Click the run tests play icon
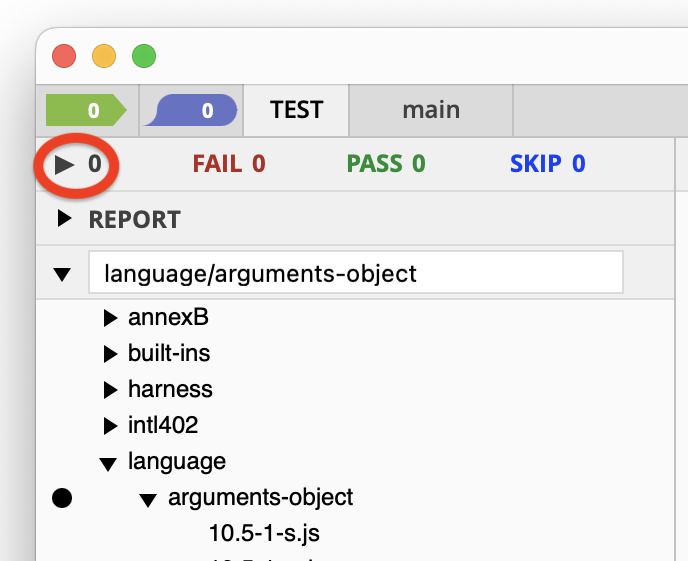 (65, 164)
